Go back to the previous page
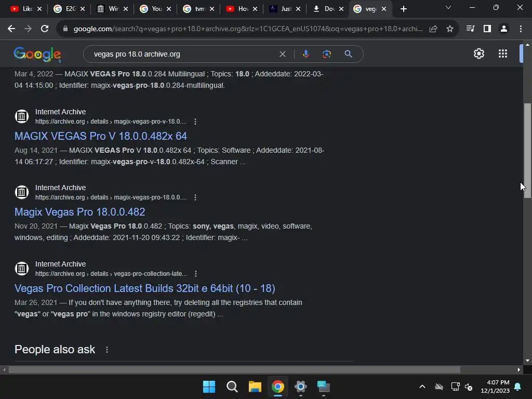This screenshot has height=399, width=532. [11, 29]
